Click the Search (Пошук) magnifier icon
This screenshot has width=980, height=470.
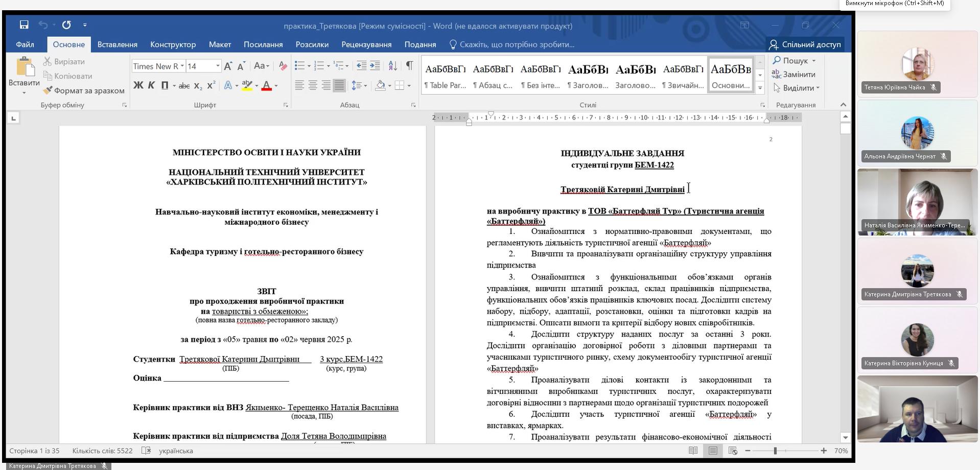pyautogui.click(x=777, y=60)
